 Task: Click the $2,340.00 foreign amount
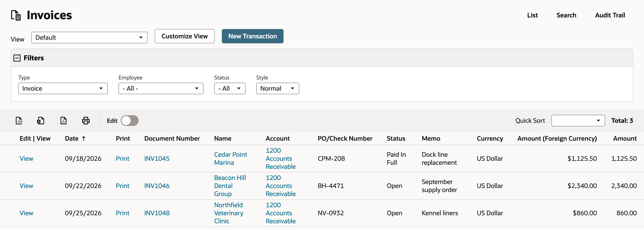[x=582, y=186]
